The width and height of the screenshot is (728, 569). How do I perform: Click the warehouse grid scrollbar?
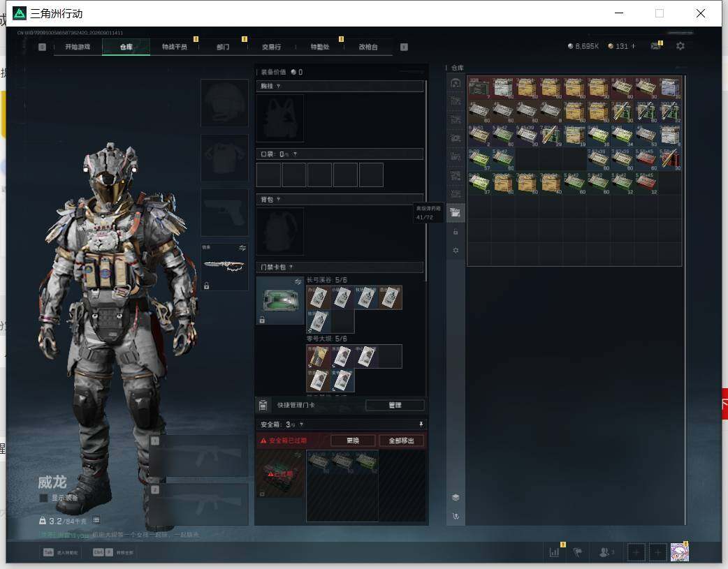coord(685,300)
